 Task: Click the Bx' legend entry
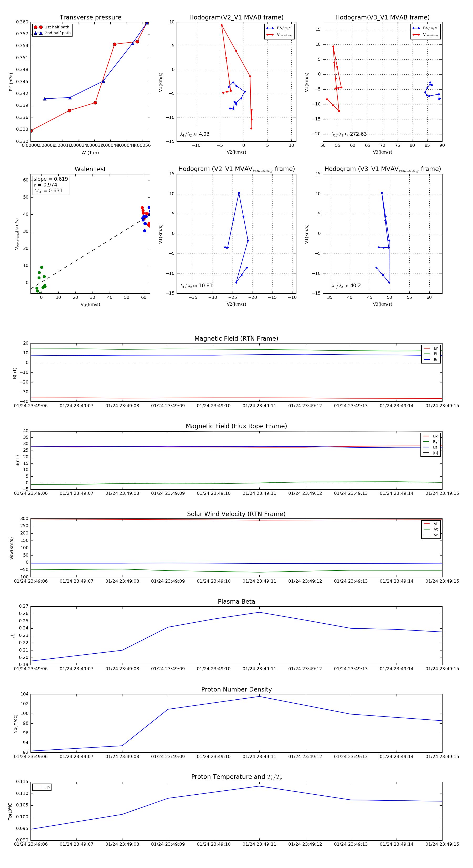[431, 436]
